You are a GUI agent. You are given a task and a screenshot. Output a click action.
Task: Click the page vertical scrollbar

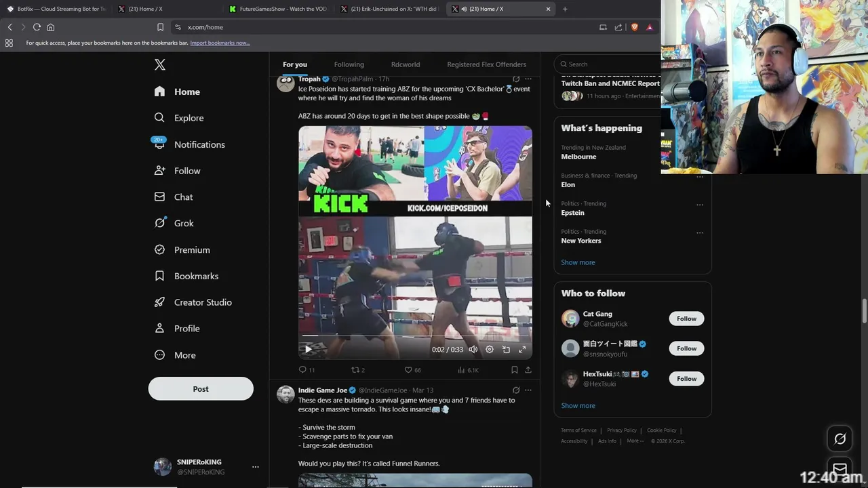tap(865, 312)
